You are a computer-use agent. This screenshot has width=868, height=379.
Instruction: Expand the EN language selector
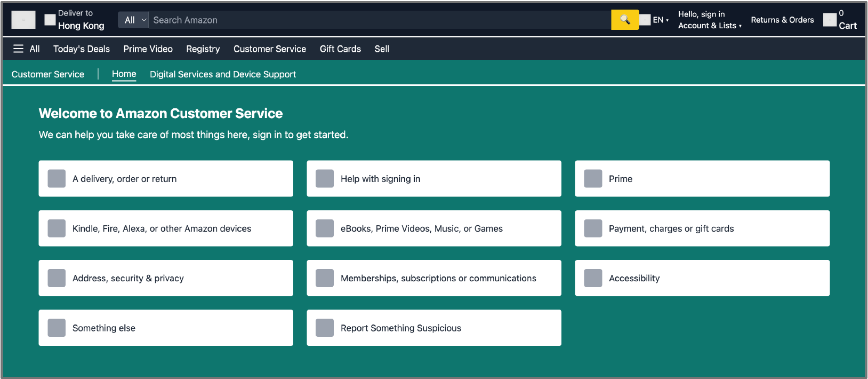click(x=661, y=20)
